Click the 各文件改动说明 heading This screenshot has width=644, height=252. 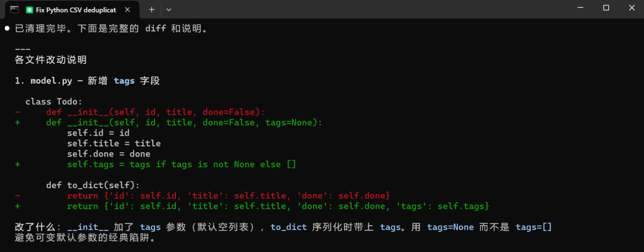(x=51, y=60)
